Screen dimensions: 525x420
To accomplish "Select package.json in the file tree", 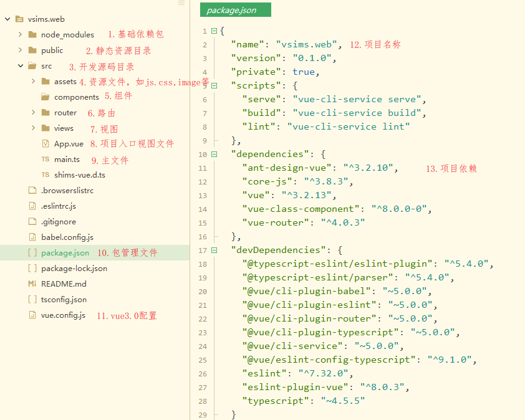I will [x=65, y=253].
